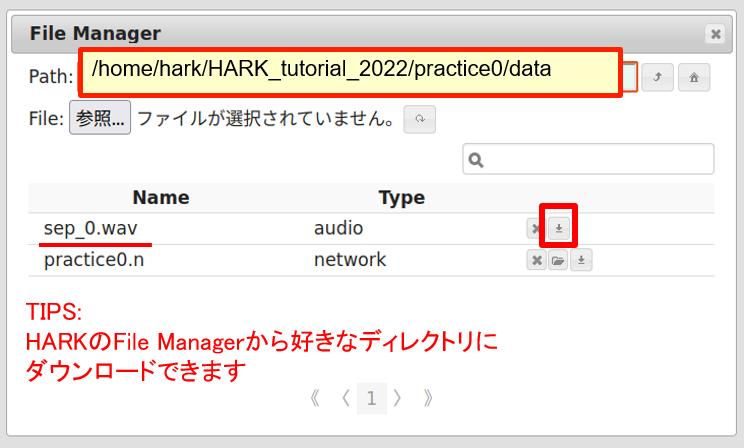Go to the next page
Screen dimensions: 744x448
click(398, 399)
